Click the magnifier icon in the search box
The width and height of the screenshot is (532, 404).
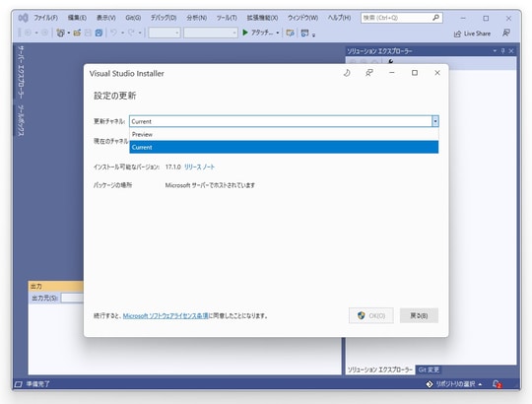[x=436, y=18]
